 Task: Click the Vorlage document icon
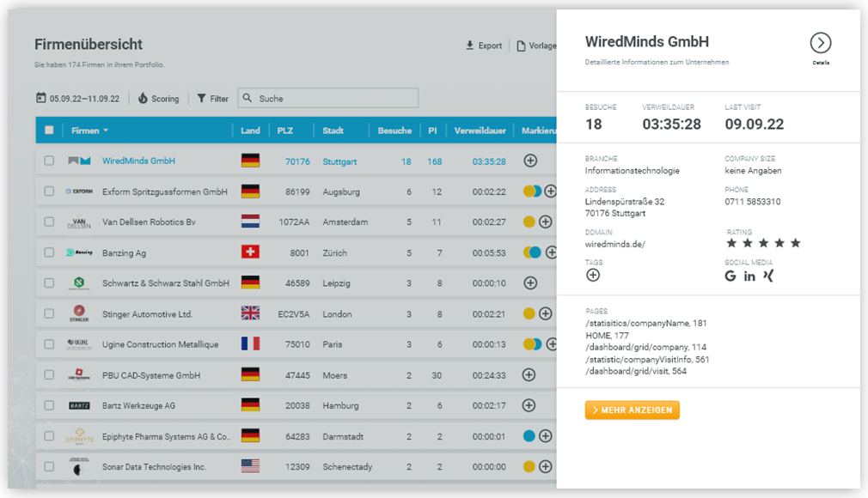point(521,46)
